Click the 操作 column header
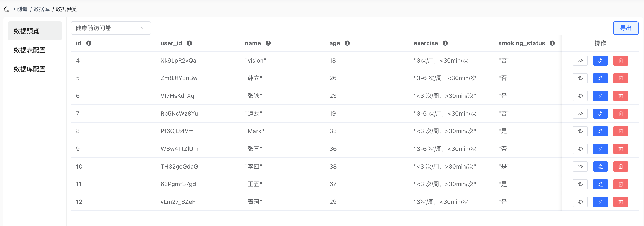 tap(600, 43)
